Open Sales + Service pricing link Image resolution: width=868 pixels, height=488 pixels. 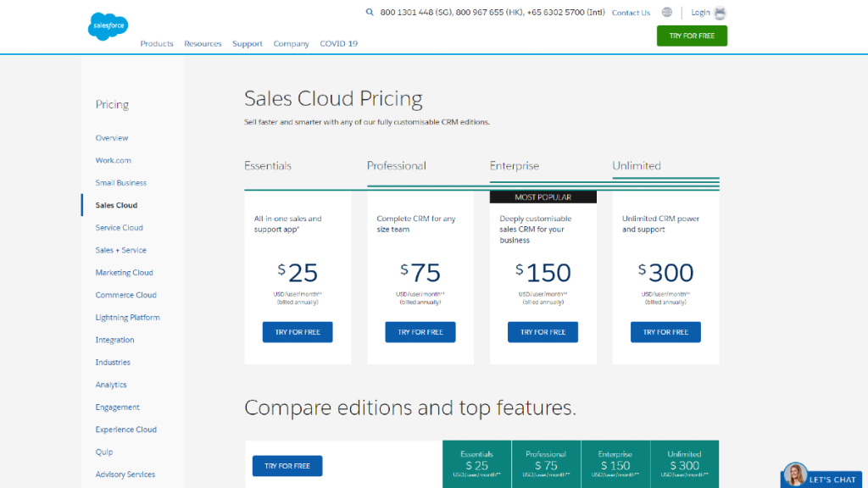120,250
